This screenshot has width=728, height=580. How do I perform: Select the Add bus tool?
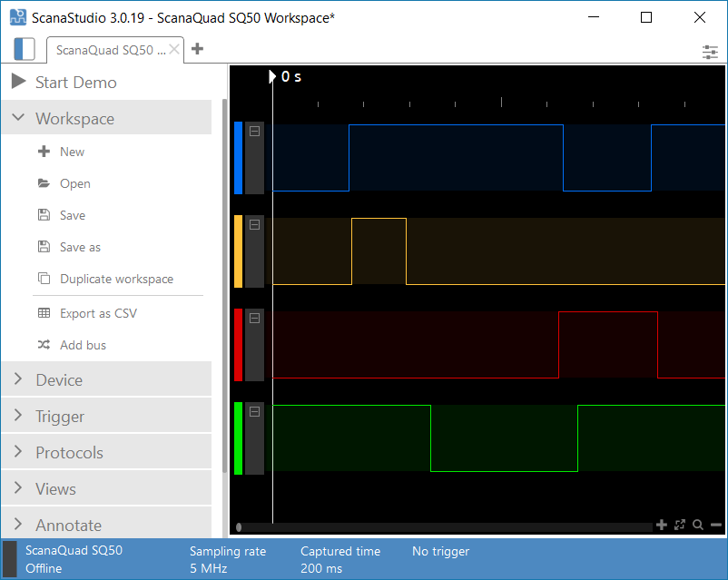pyautogui.click(x=80, y=345)
